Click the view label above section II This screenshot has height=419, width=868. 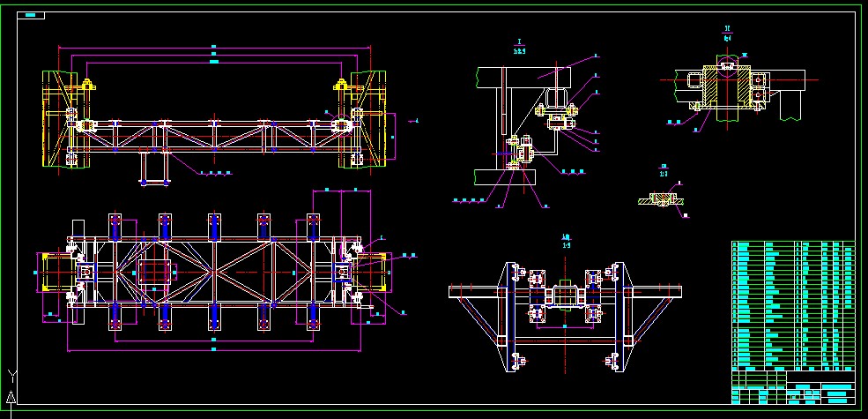[727, 34]
